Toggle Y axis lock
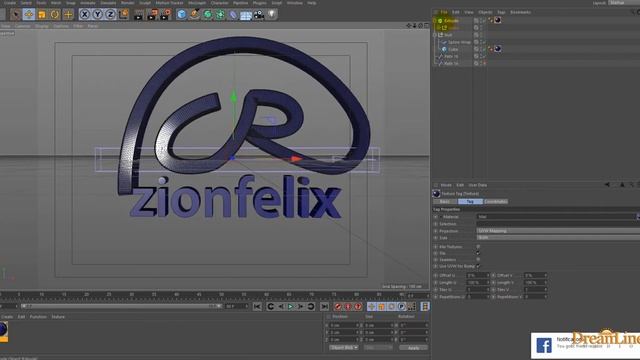The height and width of the screenshot is (360, 640). click(98, 15)
